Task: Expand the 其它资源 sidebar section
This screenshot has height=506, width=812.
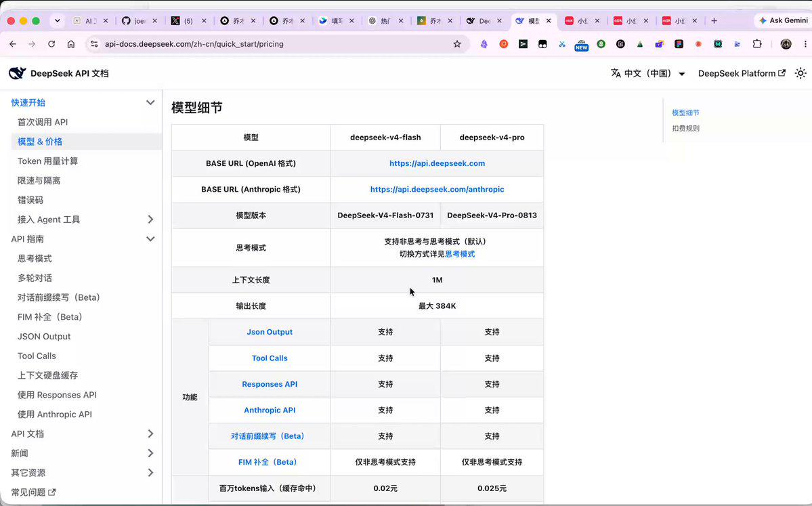Action: coord(150,472)
